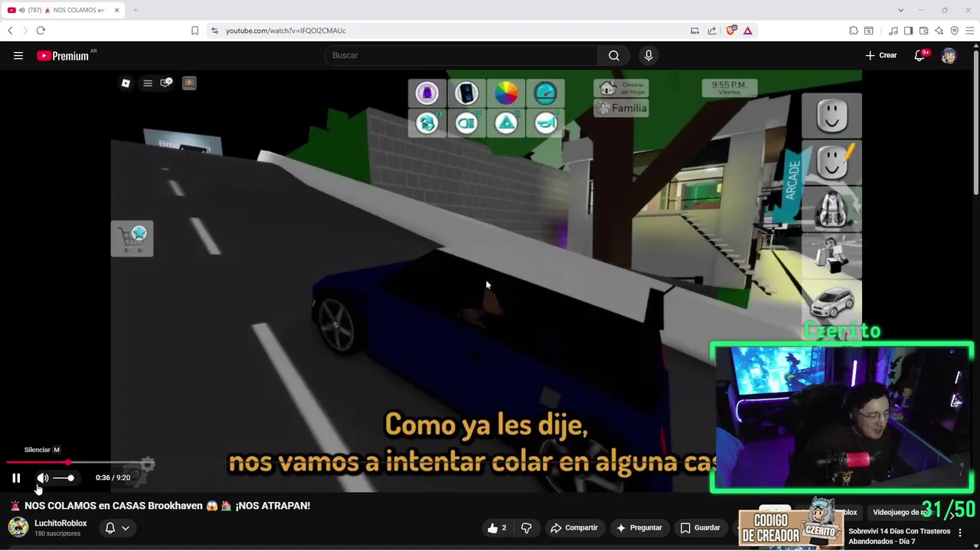Viewport: 980px width, 551px height.
Task: Go back to the previous page
Action: pos(10,31)
